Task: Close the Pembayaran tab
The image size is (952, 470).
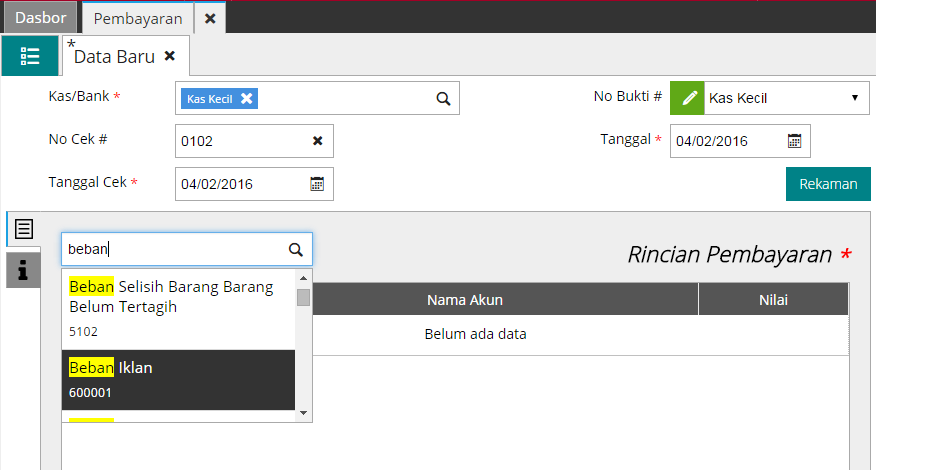Action: pos(209,18)
